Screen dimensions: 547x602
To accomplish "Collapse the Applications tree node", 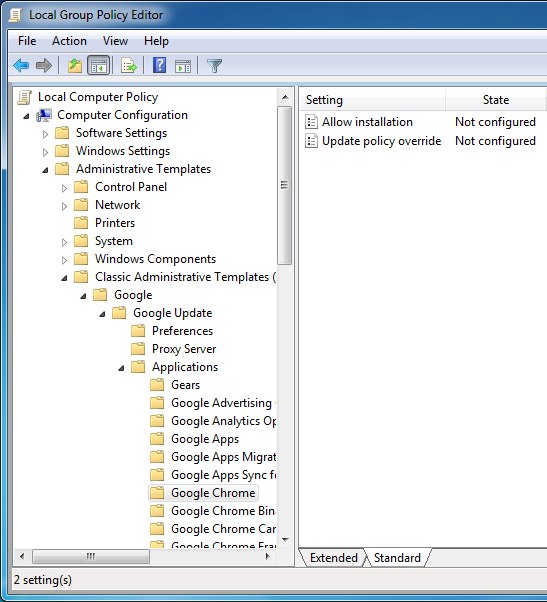I will point(121,368).
